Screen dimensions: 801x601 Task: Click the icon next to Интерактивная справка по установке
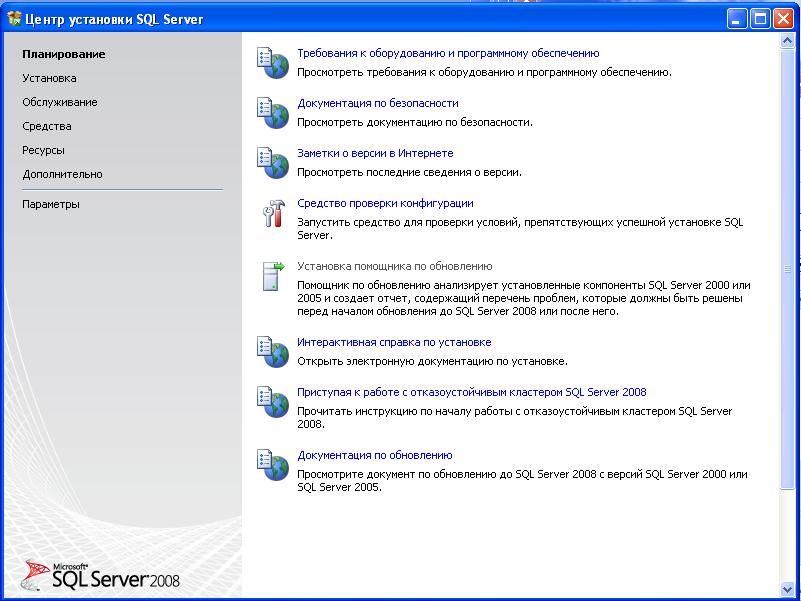273,352
